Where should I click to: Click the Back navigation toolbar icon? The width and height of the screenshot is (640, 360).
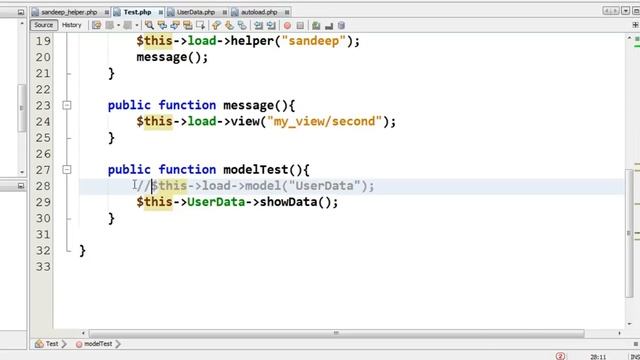coord(109,25)
